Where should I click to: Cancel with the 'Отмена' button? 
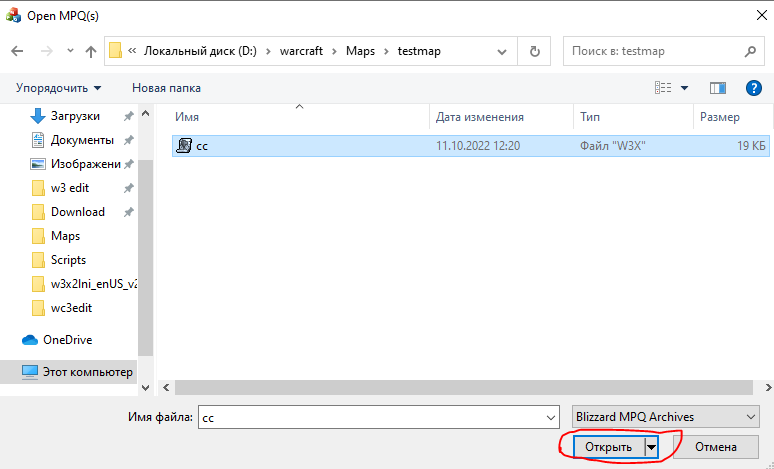pos(716,447)
